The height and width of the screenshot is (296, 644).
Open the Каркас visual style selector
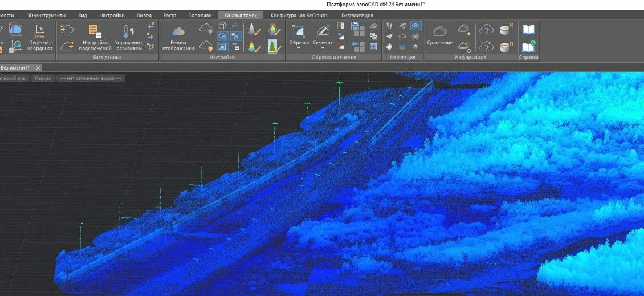[43, 78]
